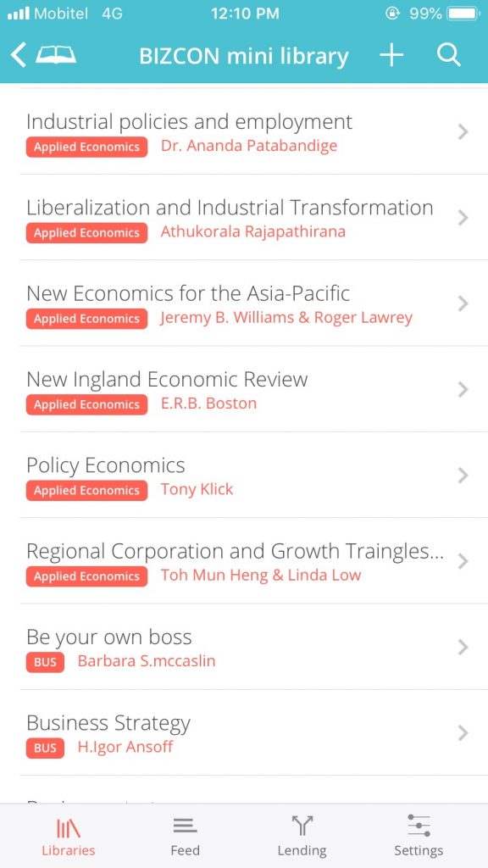
Task: Tap the back arrow in header
Action: (18, 56)
